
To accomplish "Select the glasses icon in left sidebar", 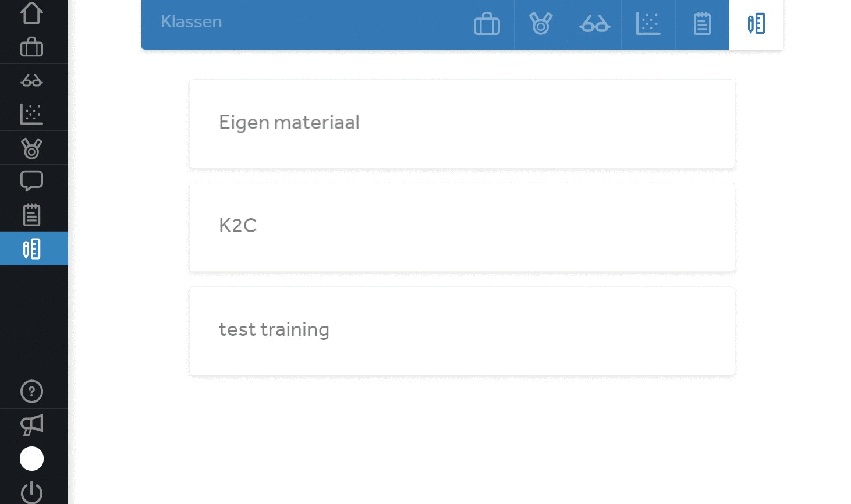I will click(x=31, y=80).
